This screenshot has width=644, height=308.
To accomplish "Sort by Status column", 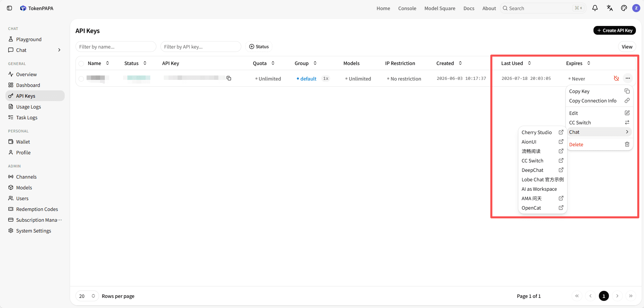I will point(135,63).
